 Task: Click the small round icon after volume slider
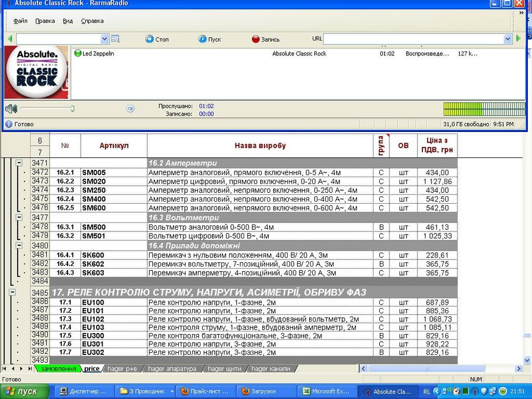tap(130, 109)
